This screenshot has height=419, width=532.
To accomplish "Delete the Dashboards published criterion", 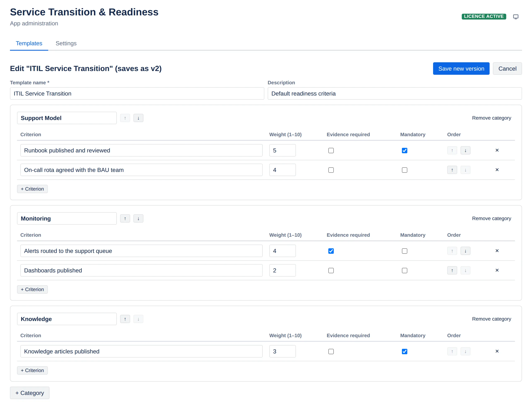I will pos(497,270).
